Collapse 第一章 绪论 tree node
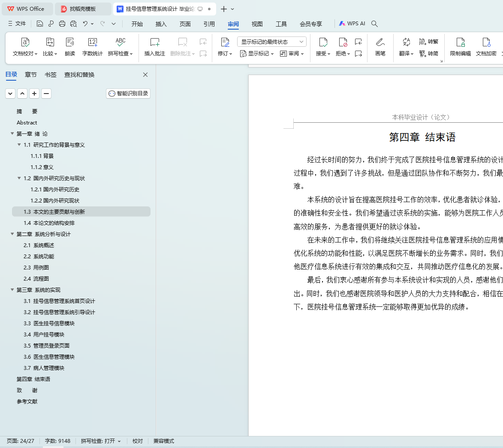 tap(12, 133)
